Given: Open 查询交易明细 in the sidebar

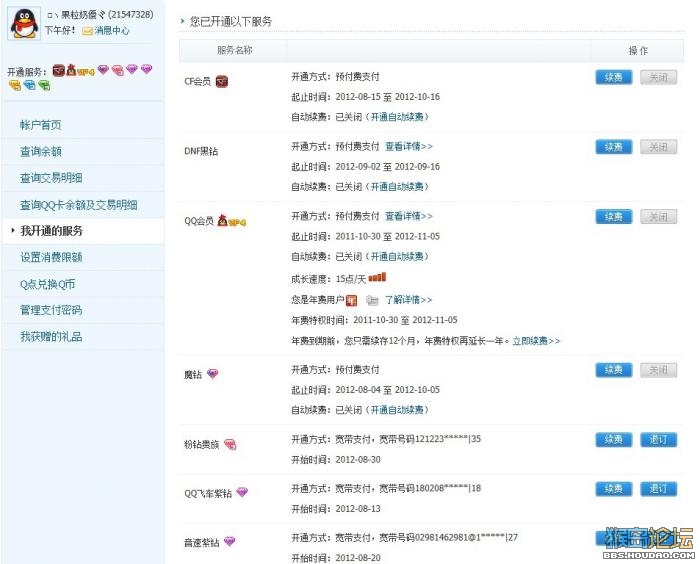Looking at the screenshot, I should coord(51,178).
